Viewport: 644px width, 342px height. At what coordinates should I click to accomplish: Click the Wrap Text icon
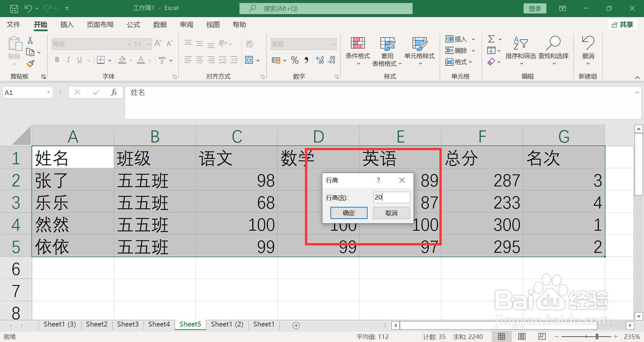(x=250, y=44)
